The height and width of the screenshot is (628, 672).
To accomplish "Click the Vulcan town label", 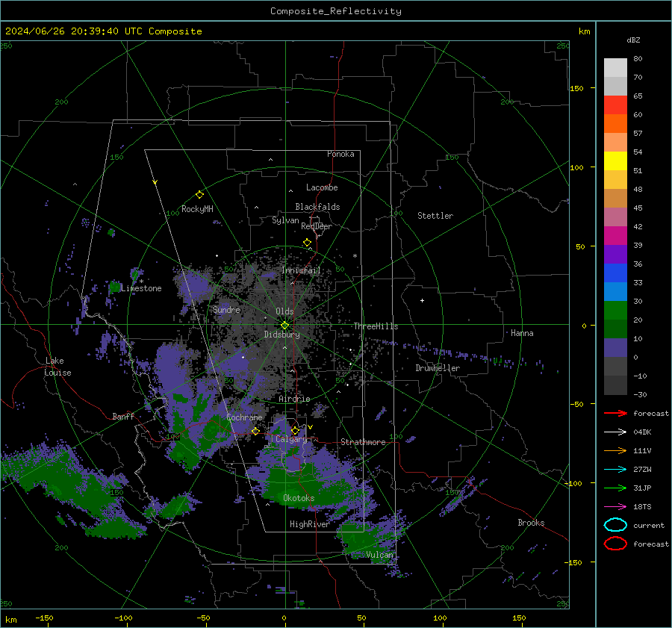I will (379, 555).
